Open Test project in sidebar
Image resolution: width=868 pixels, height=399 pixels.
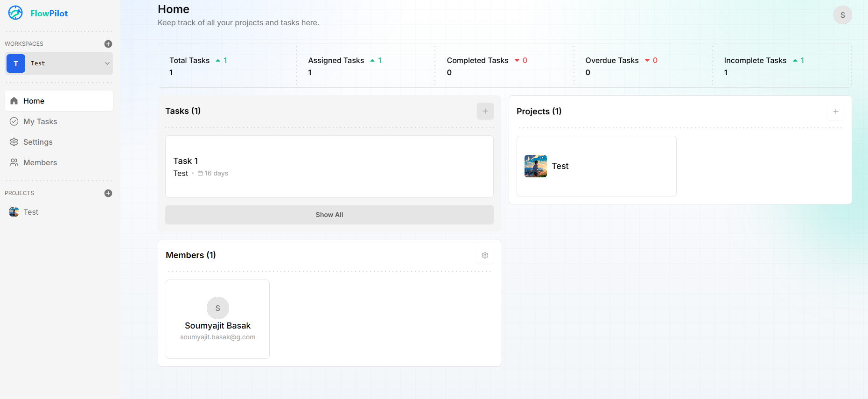click(x=31, y=212)
